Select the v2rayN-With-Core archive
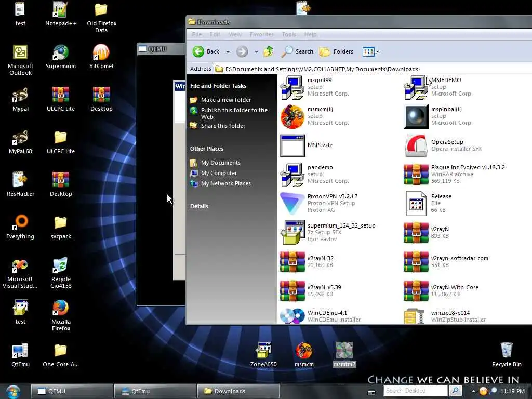532x399 pixels. pyautogui.click(x=441, y=291)
